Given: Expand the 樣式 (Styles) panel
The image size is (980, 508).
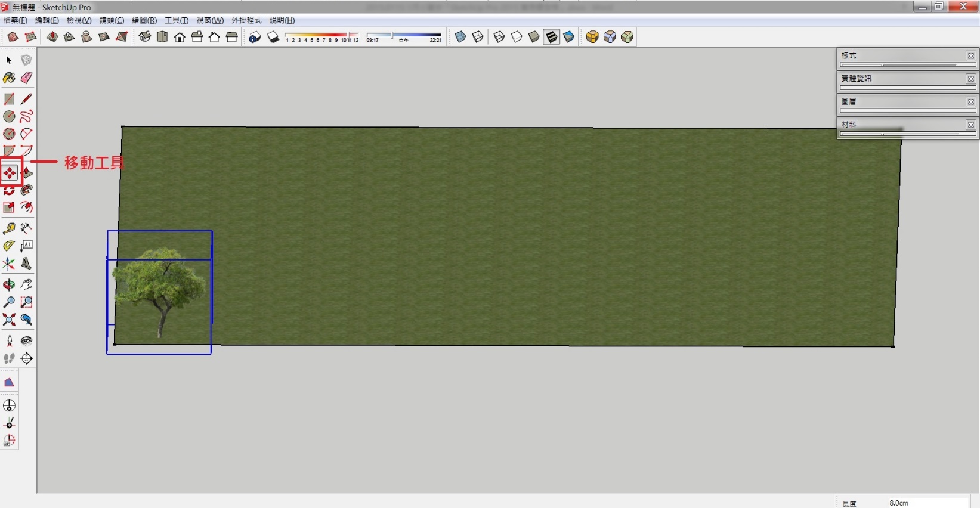Looking at the screenshot, I should point(901,55).
